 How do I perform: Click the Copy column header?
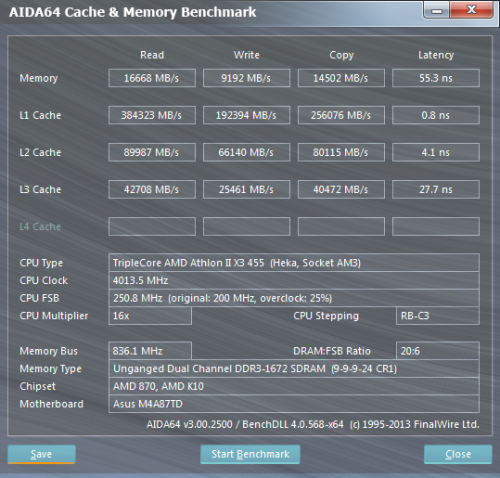(341, 55)
